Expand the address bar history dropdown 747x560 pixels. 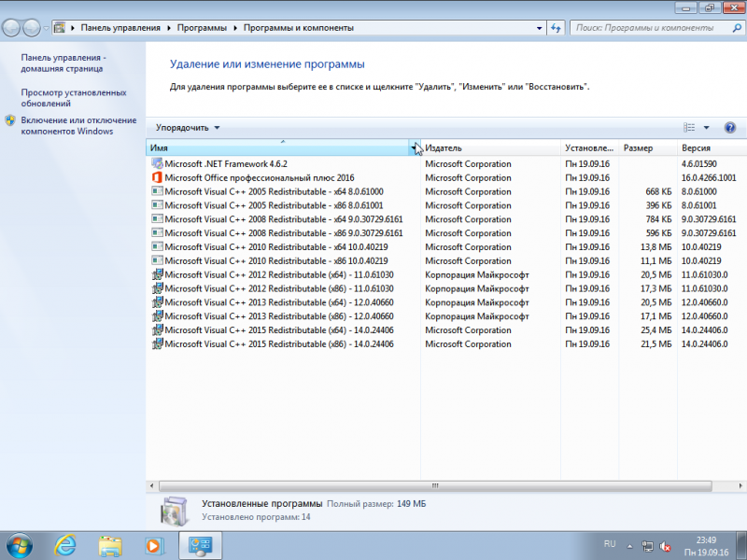tap(539, 28)
